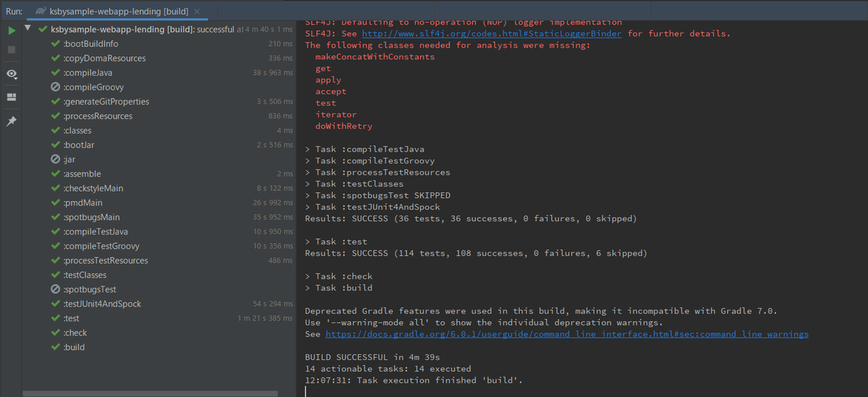The height and width of the screenshot is (397, 868).
Task: Select the :compileTestJava task row
Action: coord(159,231)
